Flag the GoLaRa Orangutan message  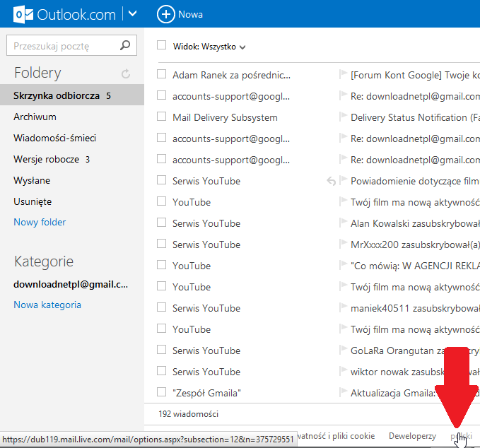pos(343,350)
